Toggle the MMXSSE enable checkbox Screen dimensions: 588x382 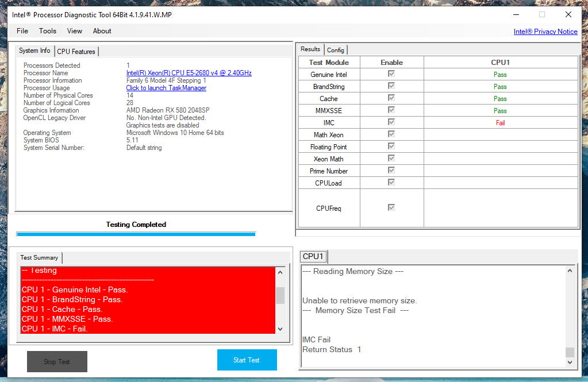(391, 110)
